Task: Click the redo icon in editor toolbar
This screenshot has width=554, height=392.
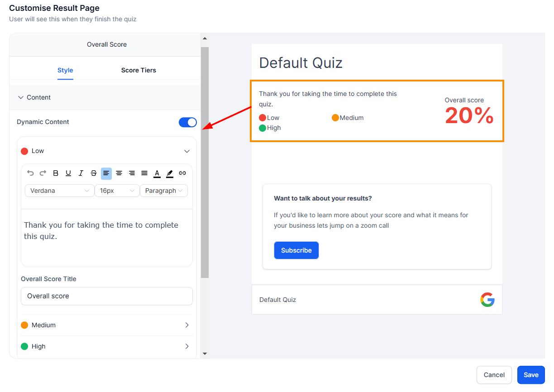Action: click(x=43, y=173)
